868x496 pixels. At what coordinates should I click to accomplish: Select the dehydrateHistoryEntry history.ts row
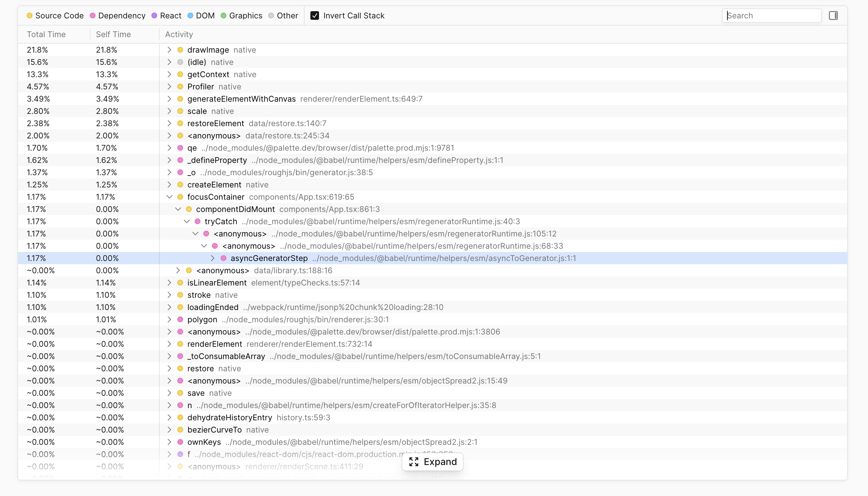pos(433,417)
